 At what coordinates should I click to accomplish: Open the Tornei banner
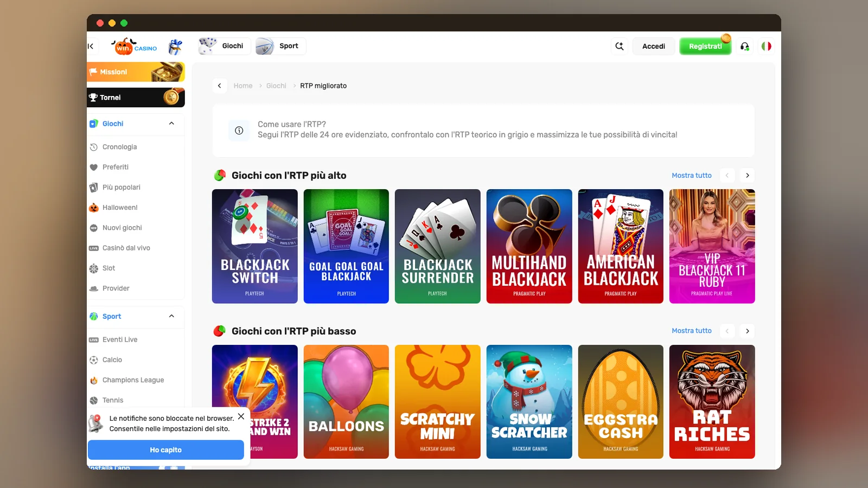point(136,98)
